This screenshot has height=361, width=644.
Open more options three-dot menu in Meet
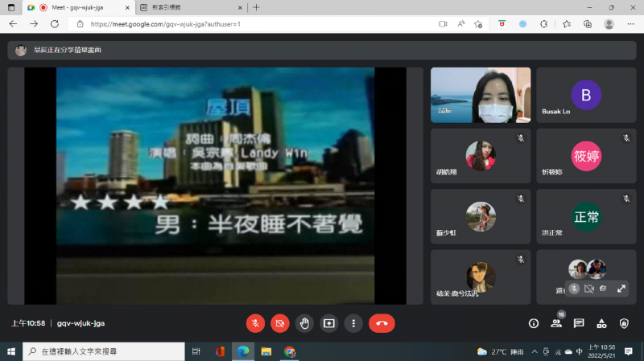pos(353,323)
